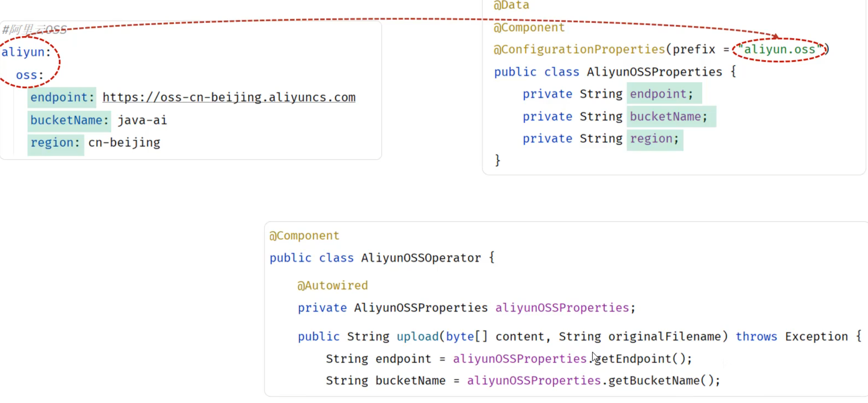
Task: Select the highlighted "bucketName:" YAML key
Action: click(x=69, y=120)
